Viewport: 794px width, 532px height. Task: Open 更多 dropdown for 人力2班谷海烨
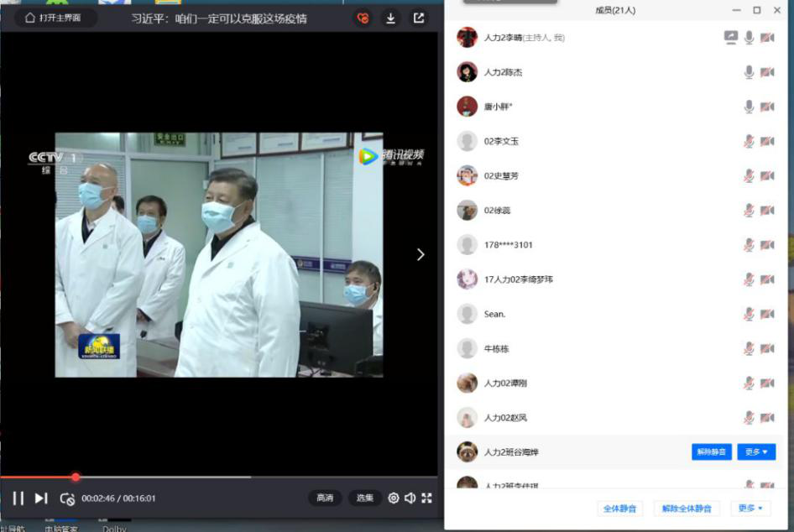point(755,452)
